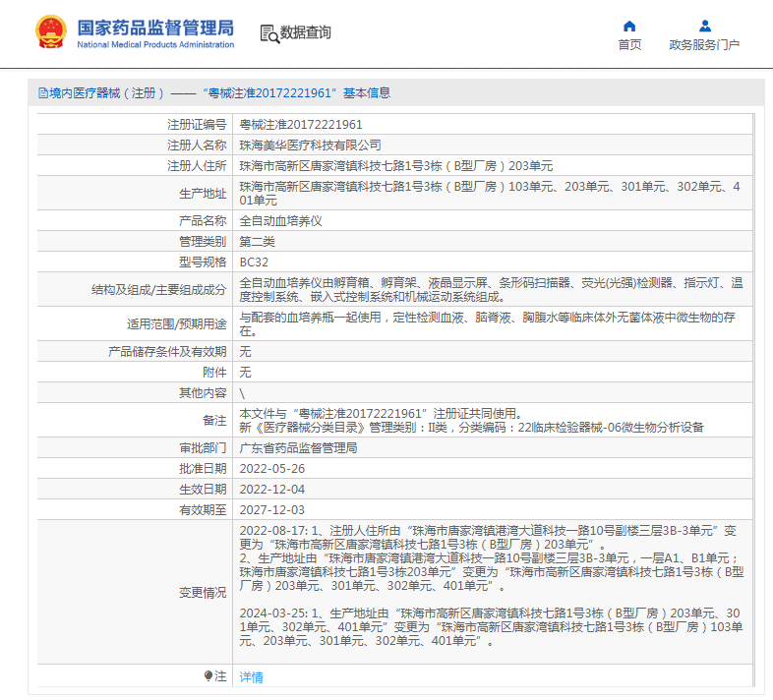Click the 适用范围/预期用途 label

[176, 324]
